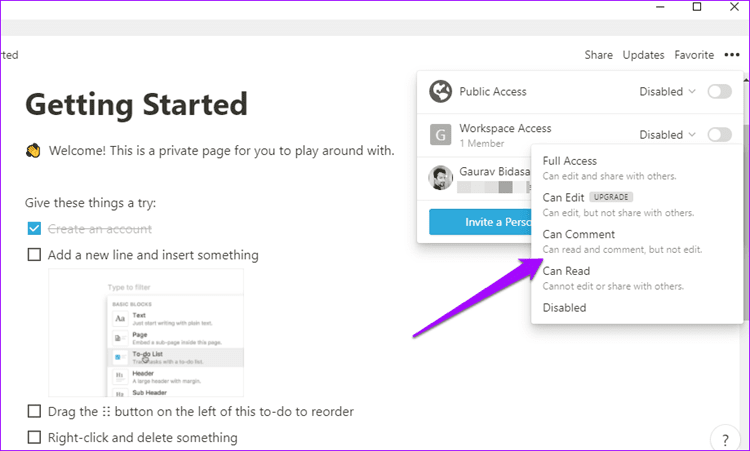Uncheck the Create an account checkbox

[34, 229]
